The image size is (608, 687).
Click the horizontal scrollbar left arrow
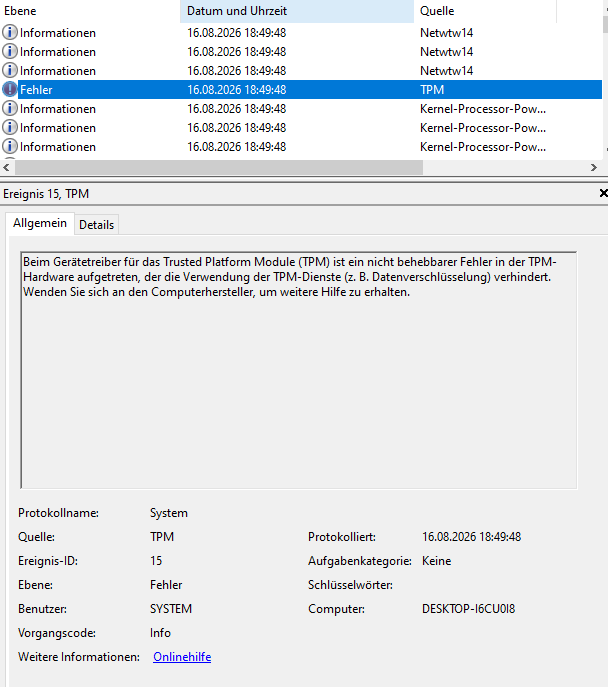tap(6, 167)
